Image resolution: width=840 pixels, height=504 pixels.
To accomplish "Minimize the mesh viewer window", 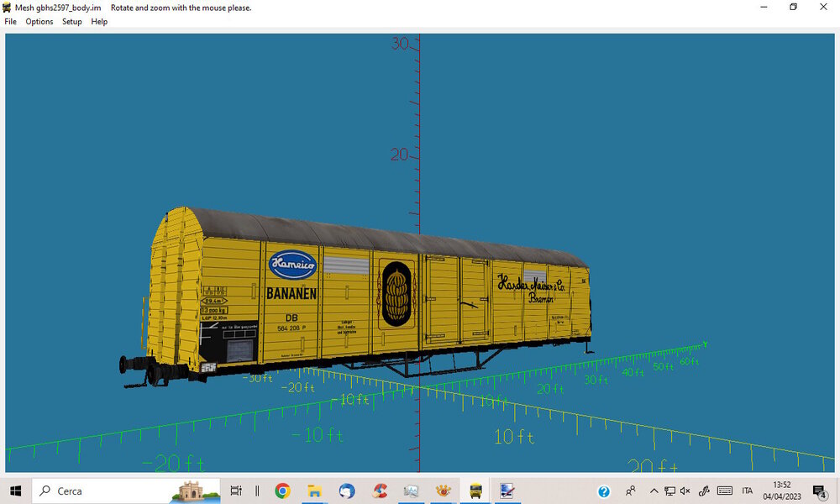I will pos(764,7).
